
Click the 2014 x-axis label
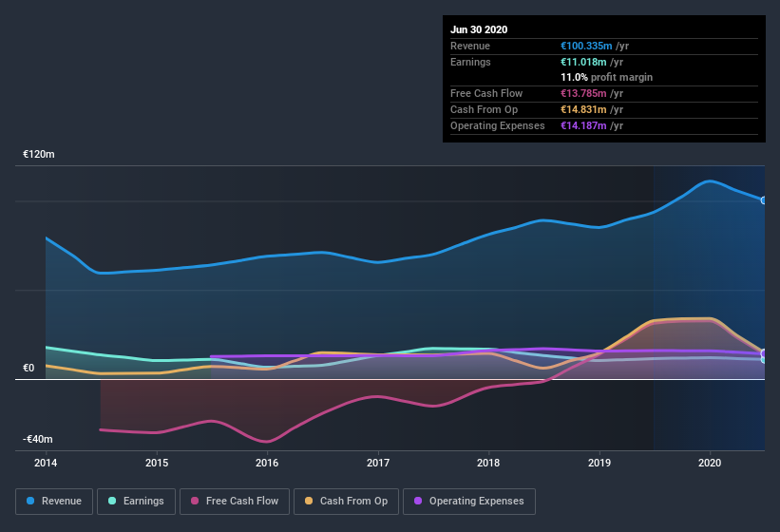[x=46, y=463]
